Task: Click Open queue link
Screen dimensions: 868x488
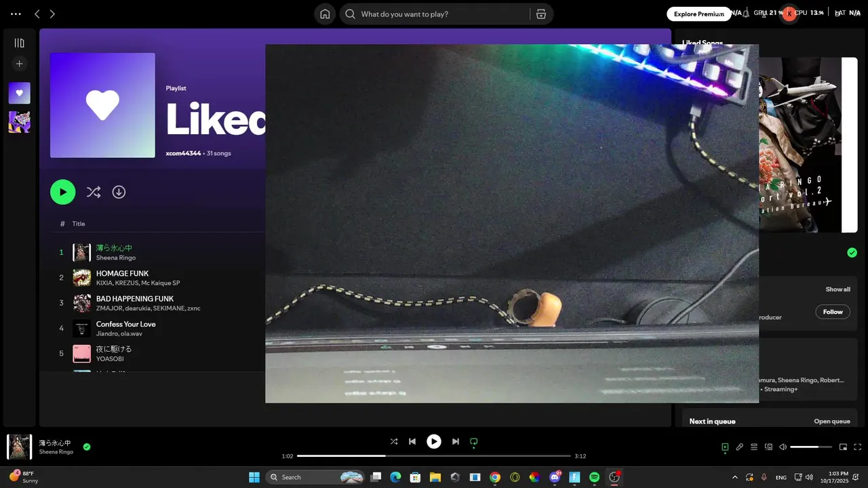Action: pyautogui.click(x=832, y=422)
